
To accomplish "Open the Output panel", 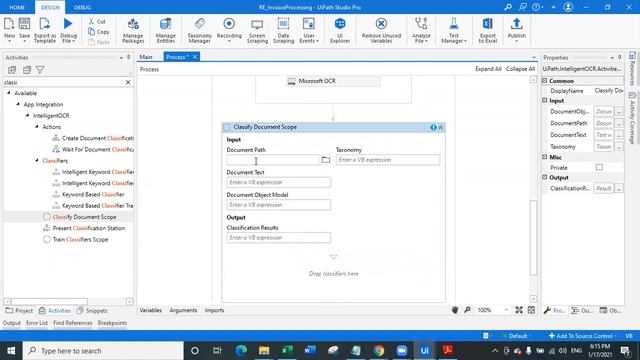I will [12, 323].
